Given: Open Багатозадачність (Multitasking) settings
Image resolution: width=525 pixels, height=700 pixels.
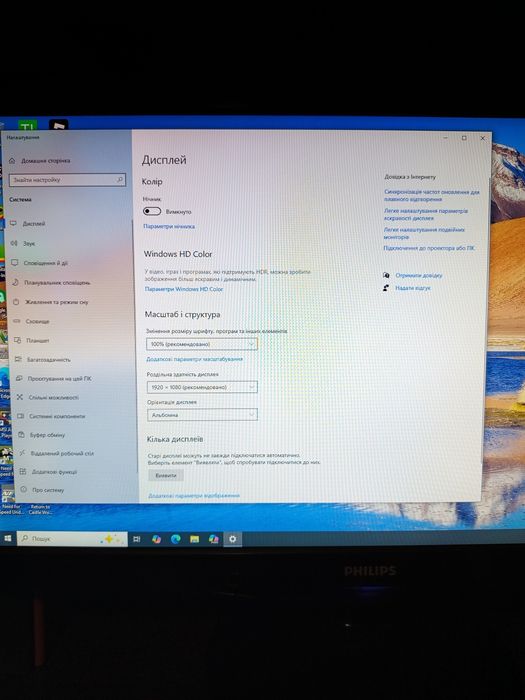Looking at the screenshot, I should [43, 360].
